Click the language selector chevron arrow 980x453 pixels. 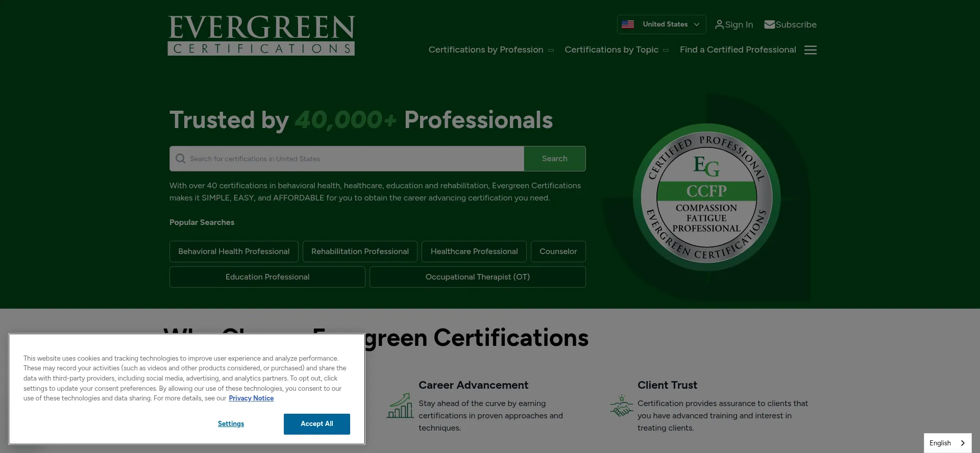pyautogui.click(x=963, y=443)
